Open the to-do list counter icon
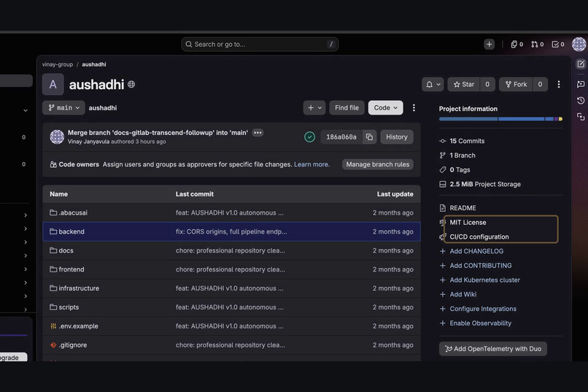Screen dimensions: 588x392 pyautogui.click(x=558, y=45)
